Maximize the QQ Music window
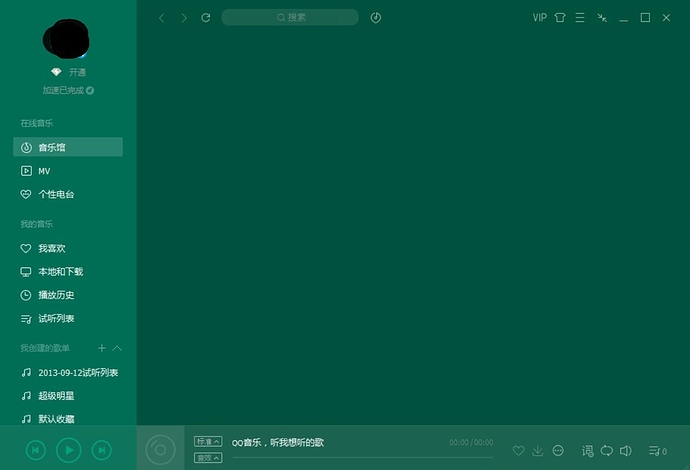Image resolution: width=690 pixels, height=470 pixels. click(645, 18)
